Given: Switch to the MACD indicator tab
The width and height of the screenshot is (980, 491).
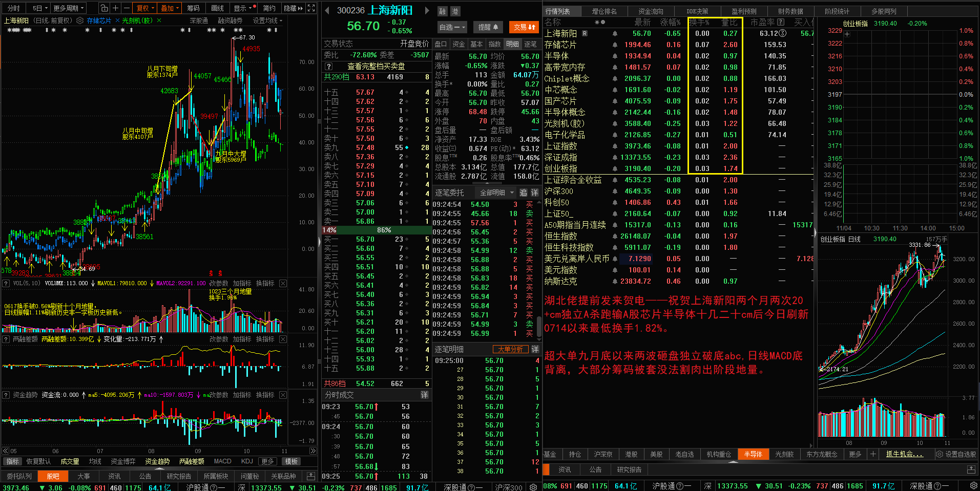Looking at the screenshot, I should pyautogui.click(x=222, y=461).
